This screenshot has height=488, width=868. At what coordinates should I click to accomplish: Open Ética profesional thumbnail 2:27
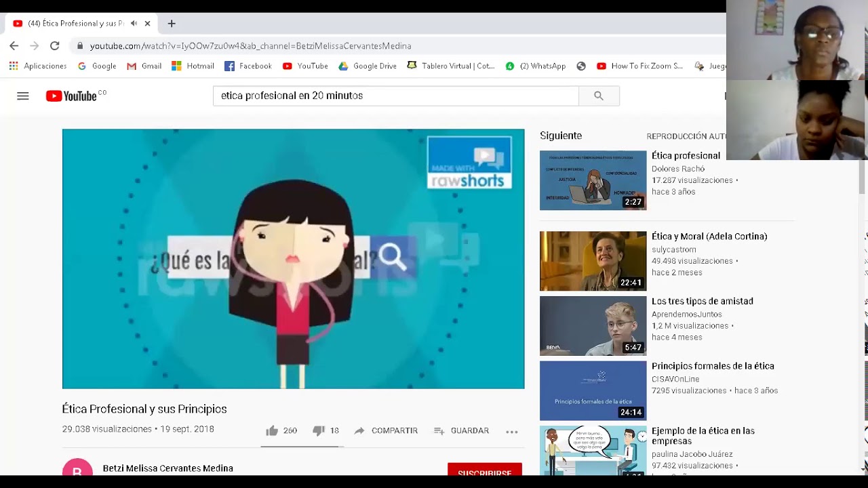(593, 180)
